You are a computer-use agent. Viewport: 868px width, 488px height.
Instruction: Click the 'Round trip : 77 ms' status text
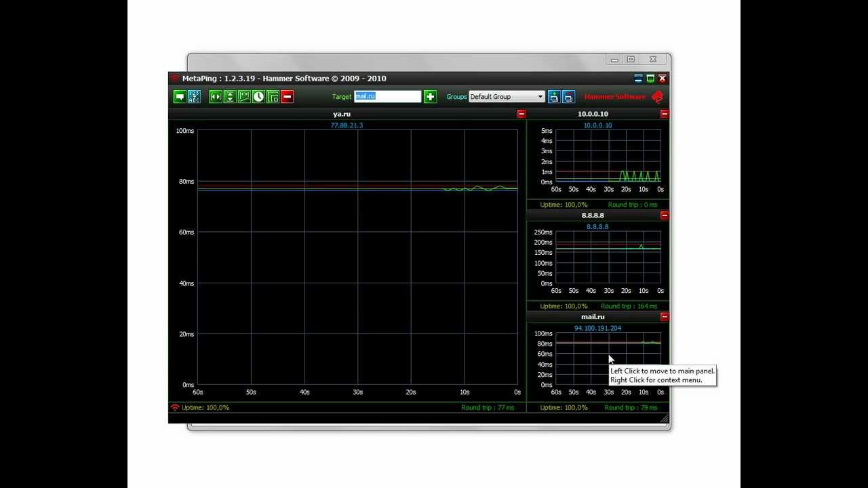coord(488,408)
